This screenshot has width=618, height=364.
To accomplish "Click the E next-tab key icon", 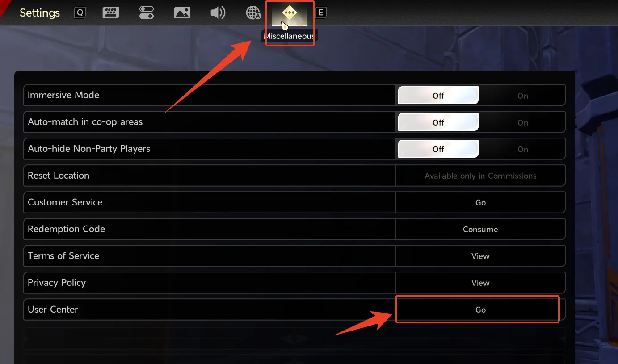I will coord(320,13).
